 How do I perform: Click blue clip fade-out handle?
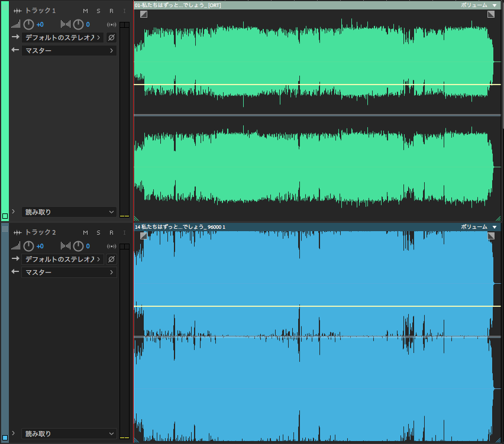[491, 236]
